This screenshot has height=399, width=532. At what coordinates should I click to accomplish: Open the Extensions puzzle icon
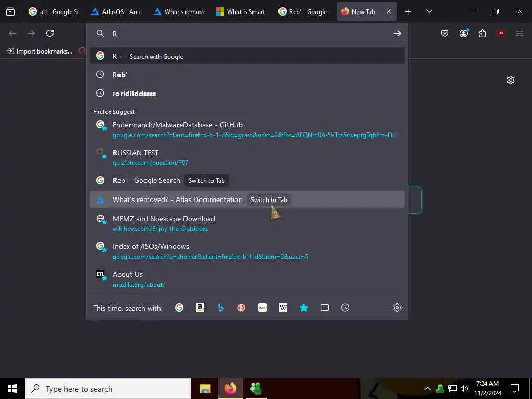click(x=482, y=33)
